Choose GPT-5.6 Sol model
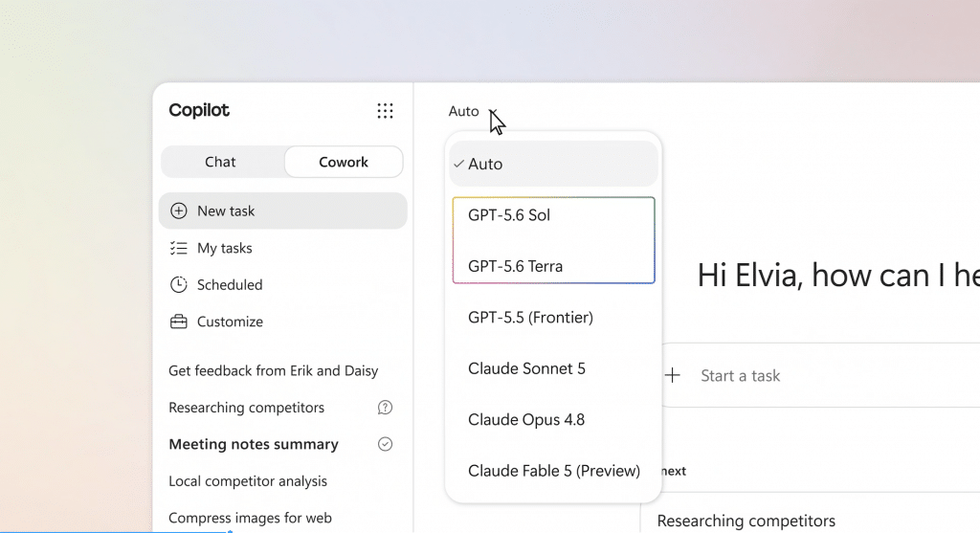The height and width of the screenshot is (533, 980). point(554,215)
